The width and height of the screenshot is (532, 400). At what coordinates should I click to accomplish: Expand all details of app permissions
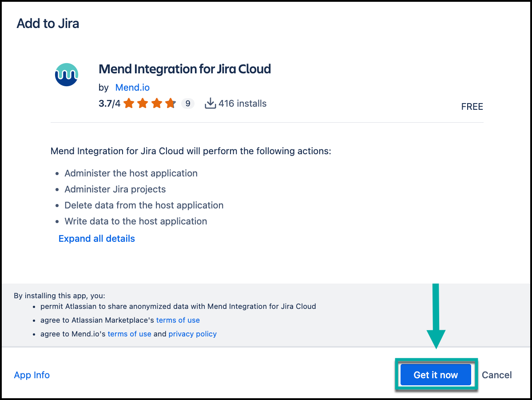pyautogui.click(x=97, y=239)
